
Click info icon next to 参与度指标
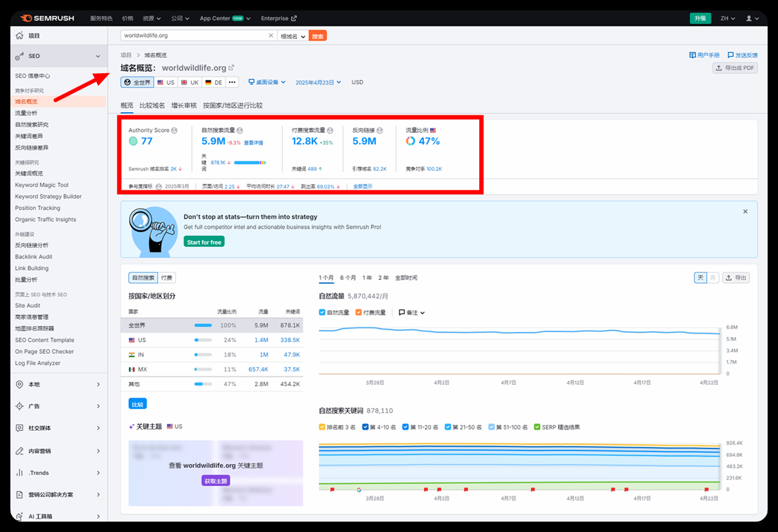click(159, 186)
